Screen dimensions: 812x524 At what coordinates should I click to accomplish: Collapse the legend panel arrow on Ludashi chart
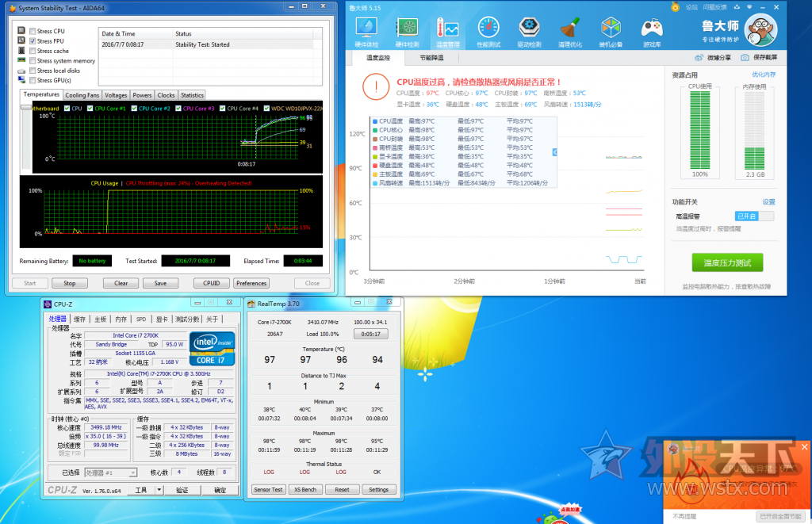[554, 152]
